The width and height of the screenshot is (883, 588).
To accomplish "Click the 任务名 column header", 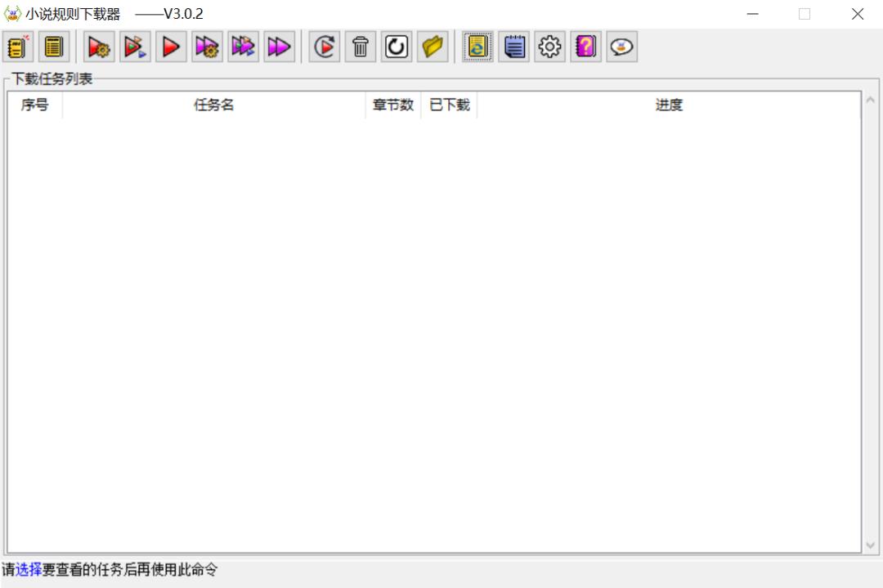I will 214,105.
